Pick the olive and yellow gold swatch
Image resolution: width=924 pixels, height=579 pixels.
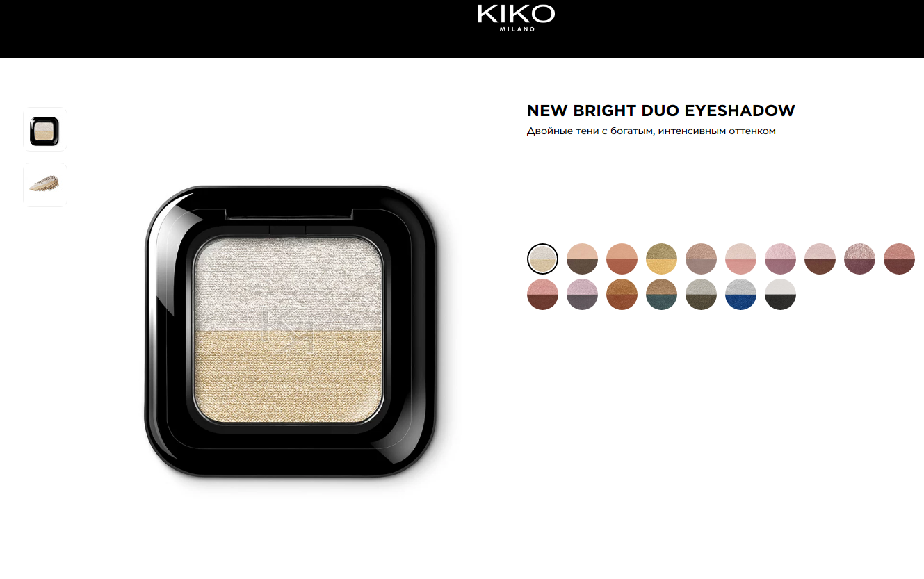tap(661, 259)
